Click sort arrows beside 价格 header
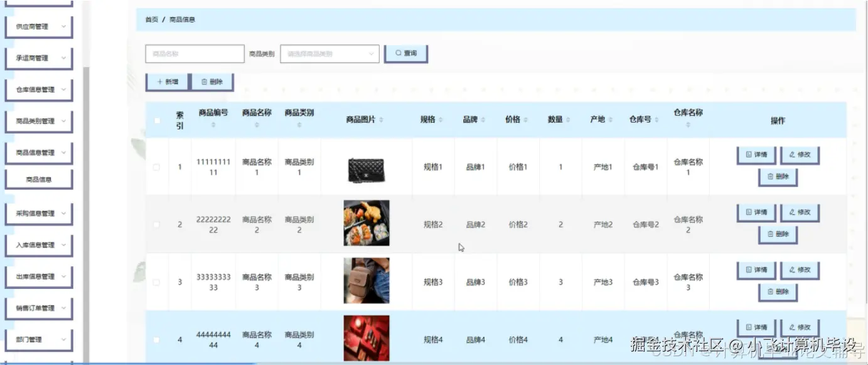Screen dimensions: 868x365 pos(526,120)
